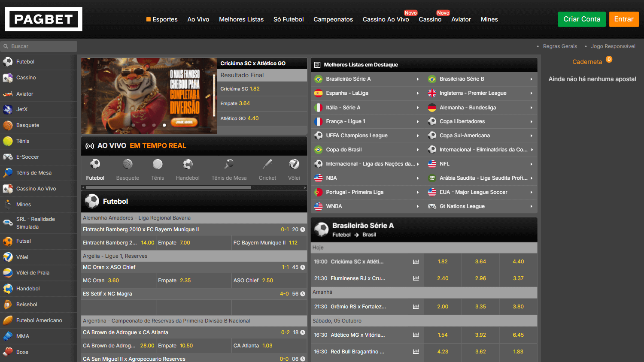Open Tênis de Mesa in the left sidebar
The image size is (644, 362).
click(x=39, y=173)
